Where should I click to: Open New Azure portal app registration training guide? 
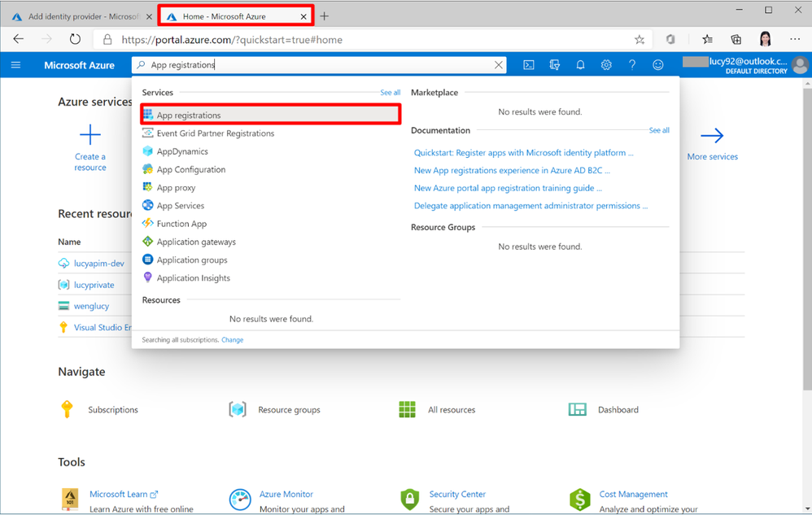coord(508,188)
